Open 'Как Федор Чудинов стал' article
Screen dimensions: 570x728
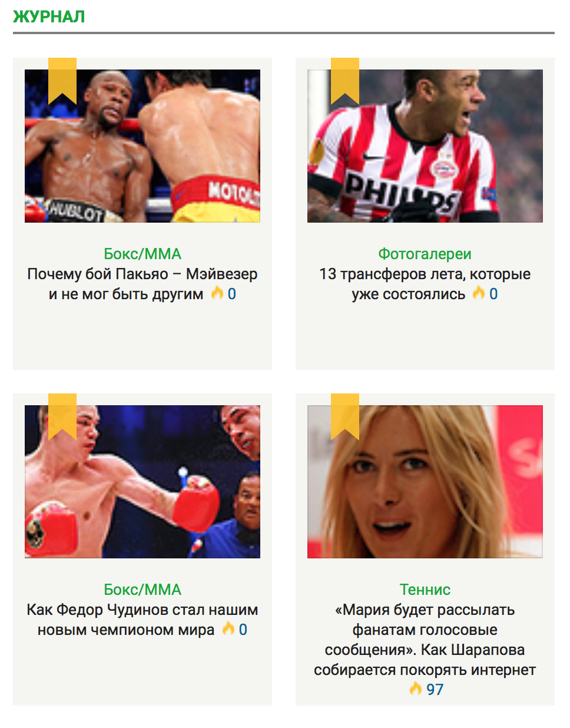(x=142, y=620)
